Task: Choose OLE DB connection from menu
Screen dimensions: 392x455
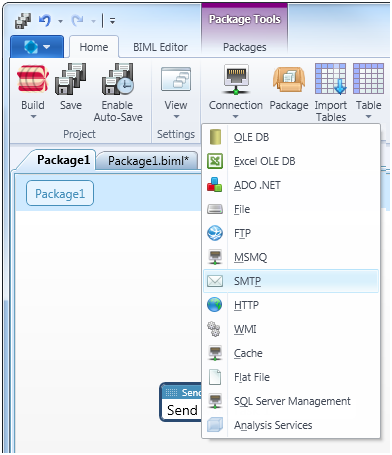Action: tap(291, 137)
